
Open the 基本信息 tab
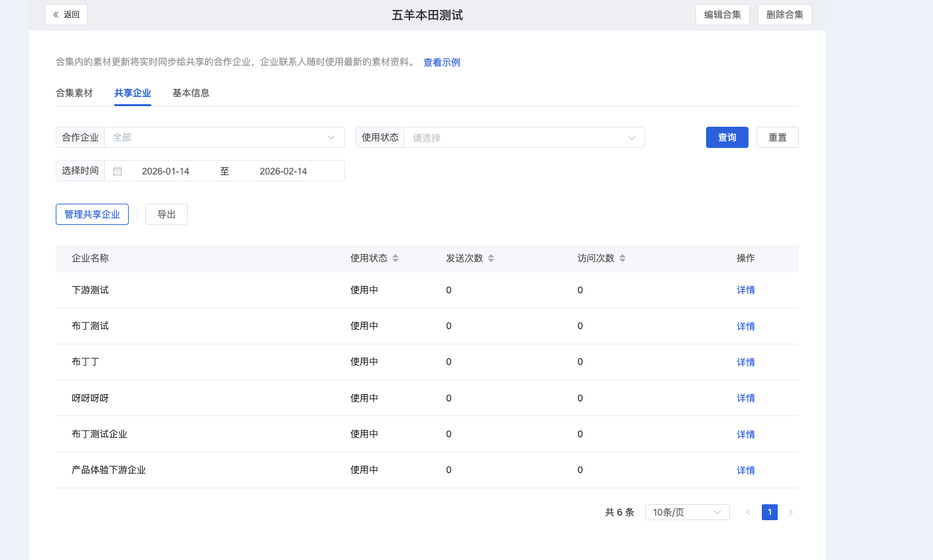(191, 93)
